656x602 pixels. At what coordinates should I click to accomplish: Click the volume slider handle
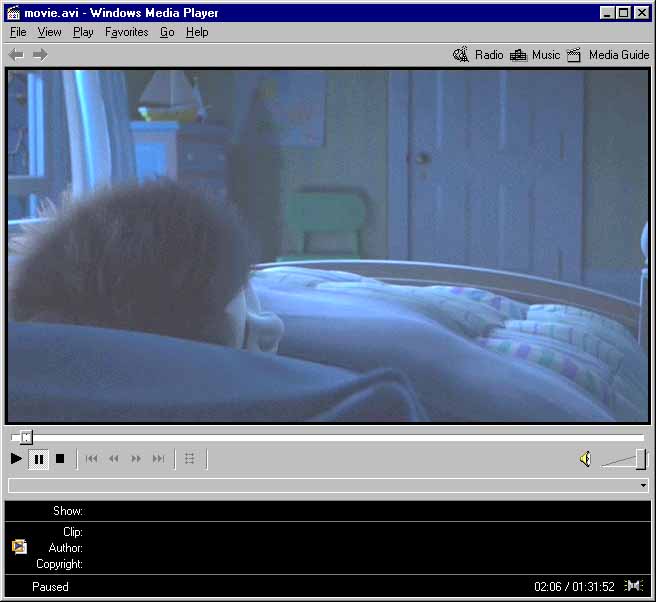(x=640, y=459)
